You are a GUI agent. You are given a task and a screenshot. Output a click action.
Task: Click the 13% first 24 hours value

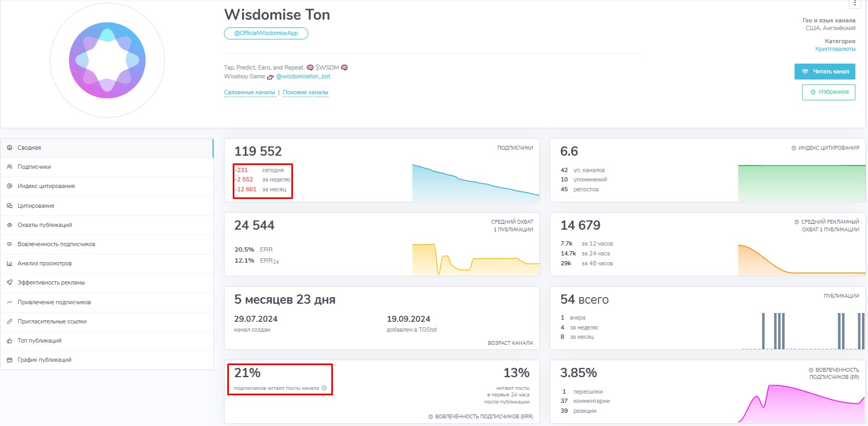click(516, 373)
